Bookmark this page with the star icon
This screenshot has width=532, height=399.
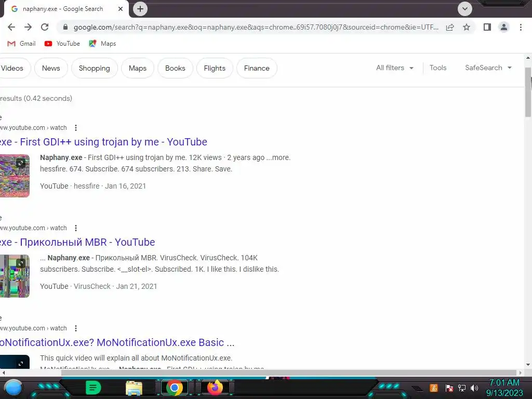pyautogui.click(x=467, y=27)
